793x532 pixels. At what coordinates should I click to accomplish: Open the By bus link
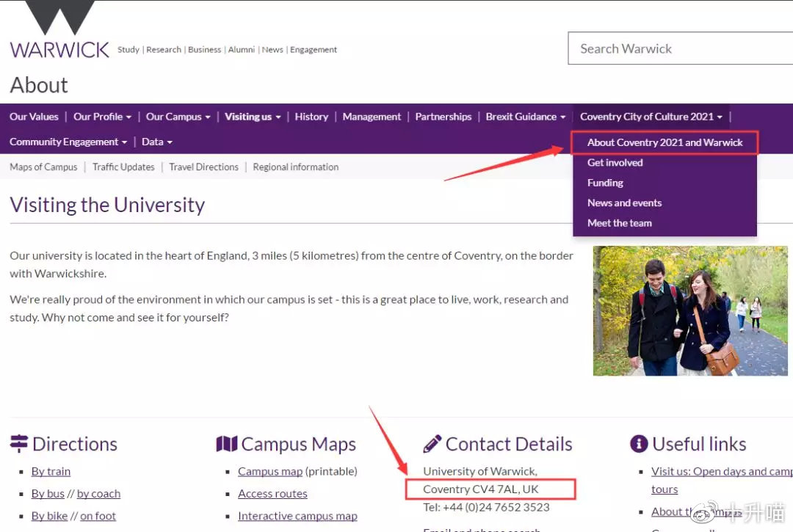point(48,494)
